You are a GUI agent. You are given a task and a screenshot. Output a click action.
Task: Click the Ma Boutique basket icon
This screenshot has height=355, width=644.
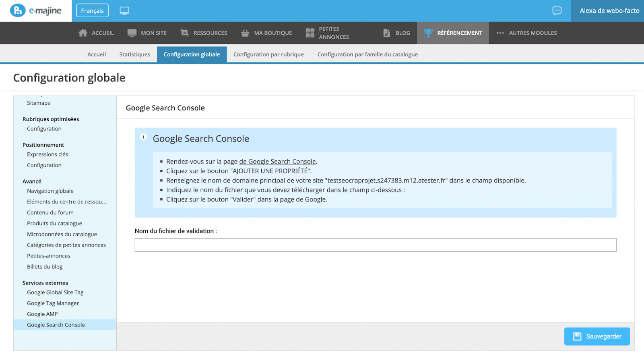245,33
